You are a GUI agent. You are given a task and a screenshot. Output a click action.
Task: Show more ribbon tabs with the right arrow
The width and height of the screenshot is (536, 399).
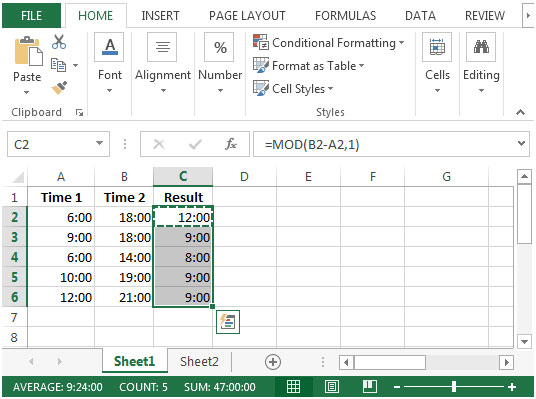pos(528,15)
